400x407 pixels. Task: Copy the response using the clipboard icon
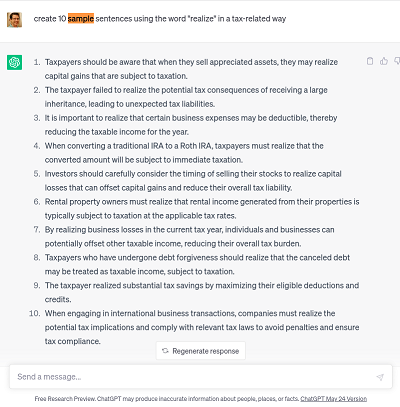(370, 61)
